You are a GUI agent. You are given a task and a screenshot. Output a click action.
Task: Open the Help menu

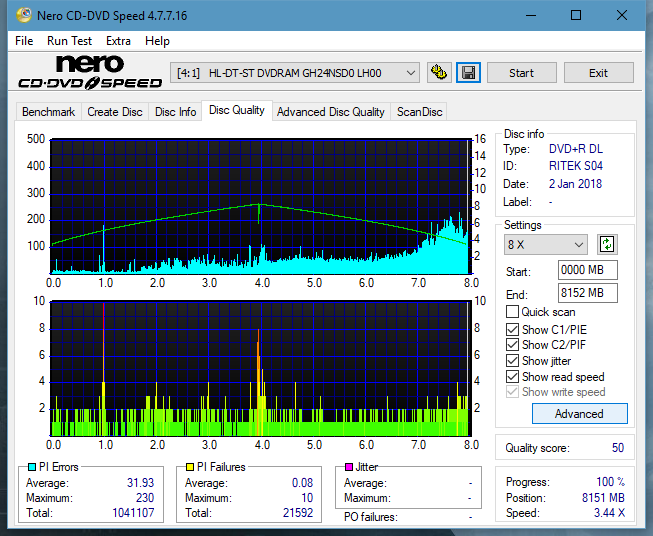tap(157, 41)
